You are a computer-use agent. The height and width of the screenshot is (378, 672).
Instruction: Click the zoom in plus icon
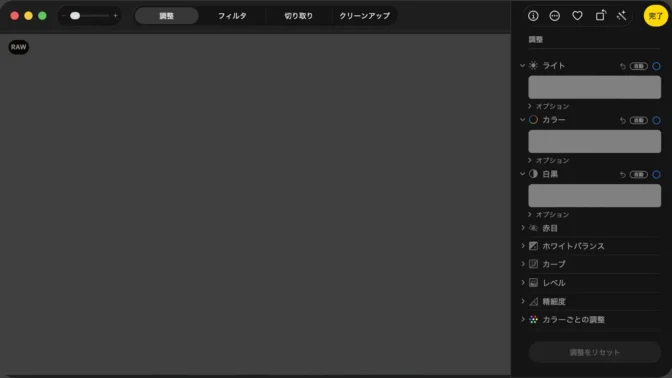pyautogui.click(x=115, y=16)
